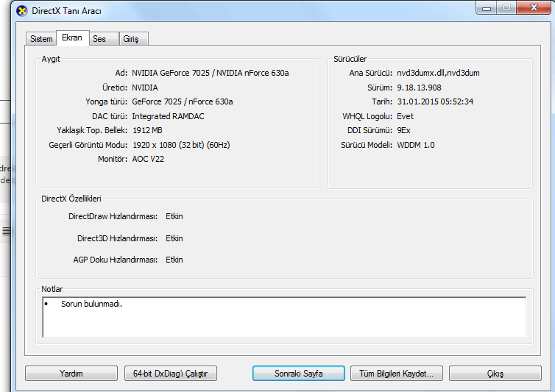This screenshot has height=392, width=555.
Task: Switch to the Sistem tab
Action: click(41, 39)
